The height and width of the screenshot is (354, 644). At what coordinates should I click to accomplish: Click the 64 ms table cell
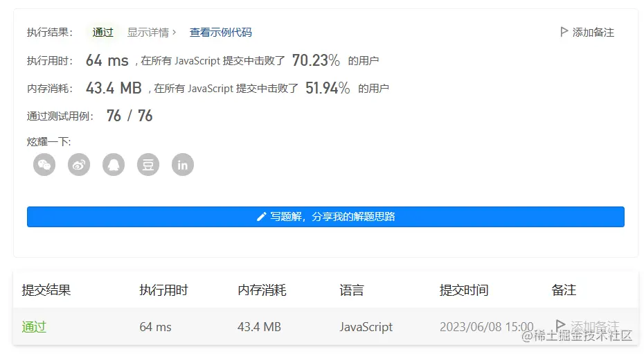pos(155,327)
